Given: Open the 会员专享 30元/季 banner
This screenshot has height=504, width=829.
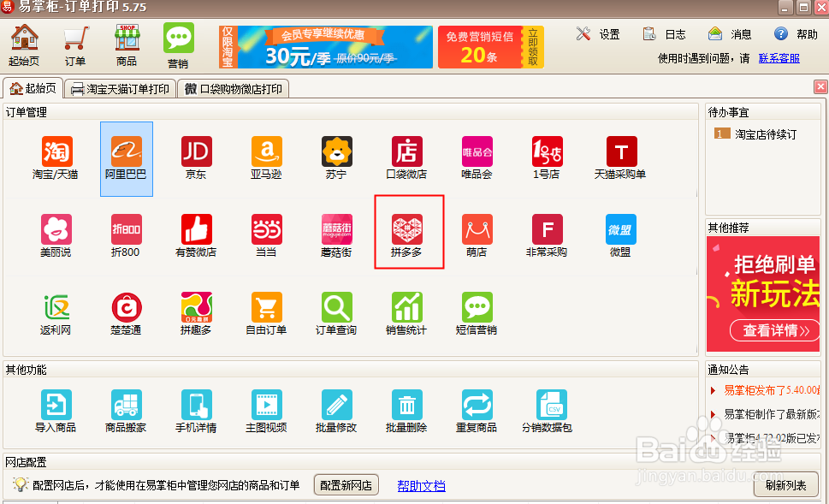Looking at the screenshot, I should (326, 47).
